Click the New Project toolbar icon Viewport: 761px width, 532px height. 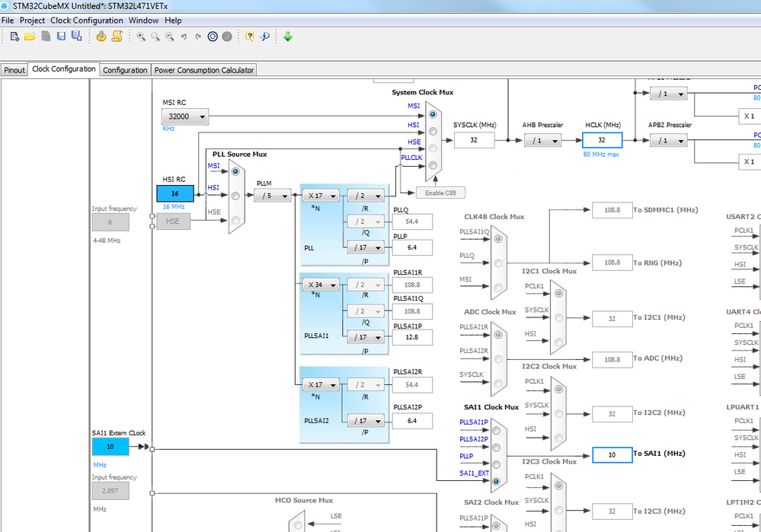pos(14,37)
